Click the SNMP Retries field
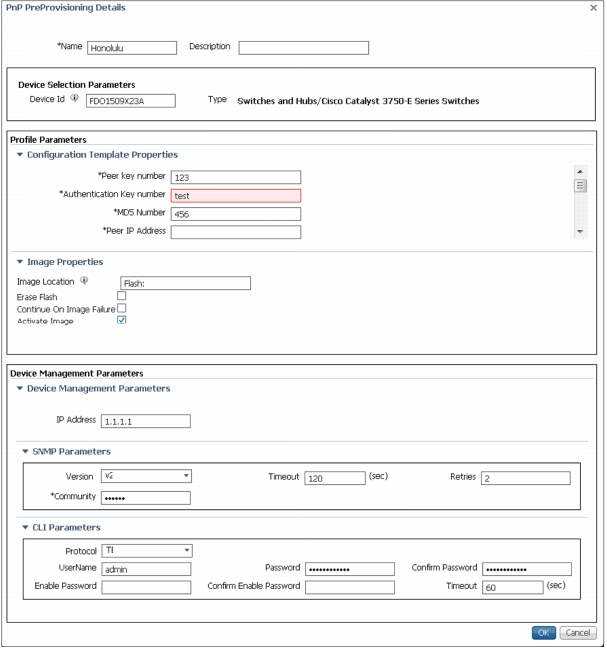 pos(526,478)
